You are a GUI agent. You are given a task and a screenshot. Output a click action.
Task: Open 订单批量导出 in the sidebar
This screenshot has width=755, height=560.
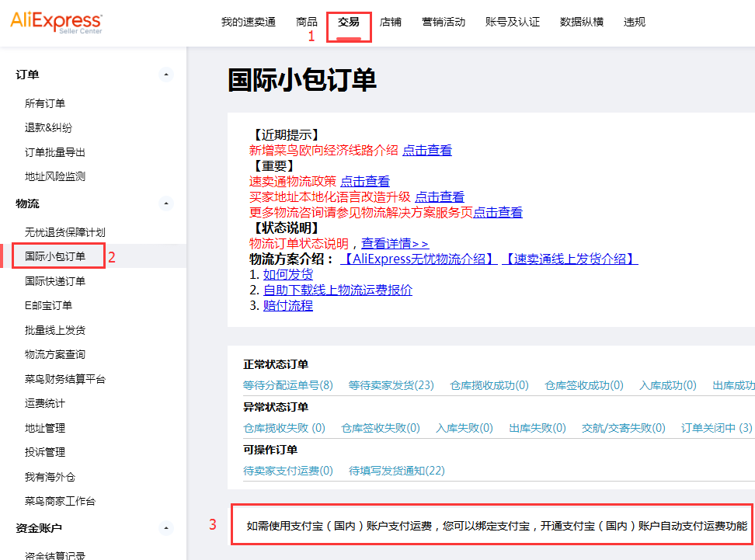coord(55,152)
